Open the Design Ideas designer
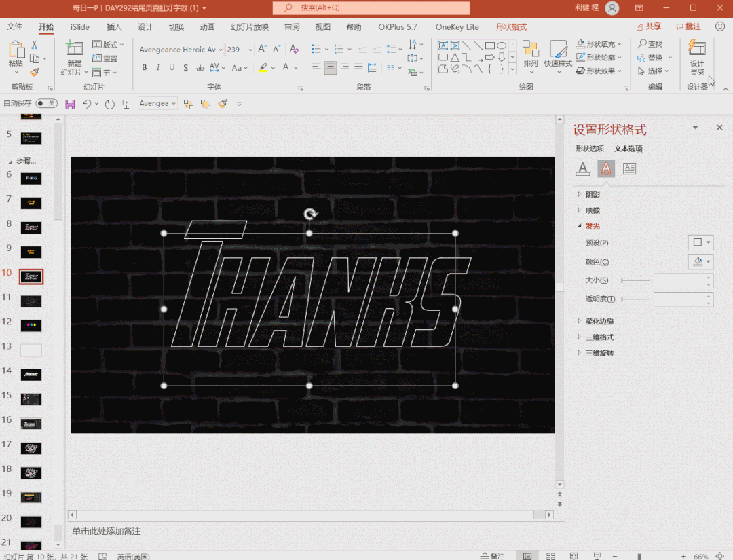Image resolution: width=733 pixels, height=560 pixels. 697,57
